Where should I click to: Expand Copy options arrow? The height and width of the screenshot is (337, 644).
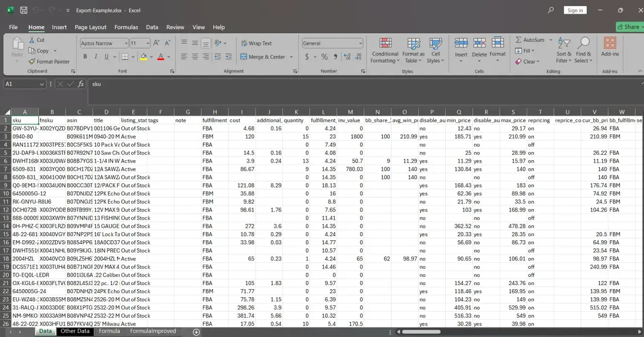[x=55, y=51]
